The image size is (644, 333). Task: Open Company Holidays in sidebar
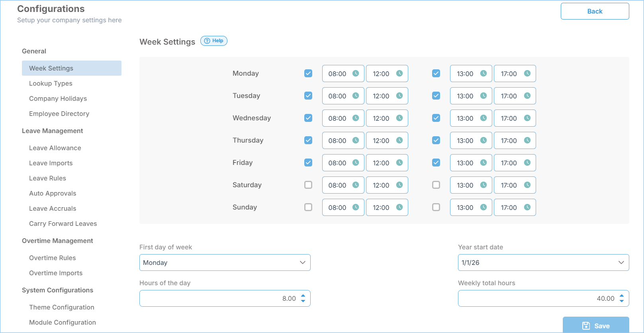coord(58,98)
